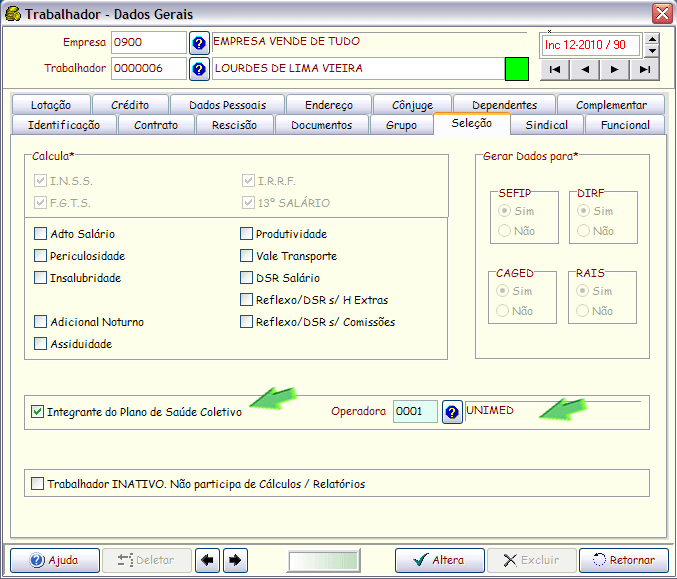This screenshot has width=677, height=579.
Task: Switch to Grupo tab
Action: coord(401,125)
